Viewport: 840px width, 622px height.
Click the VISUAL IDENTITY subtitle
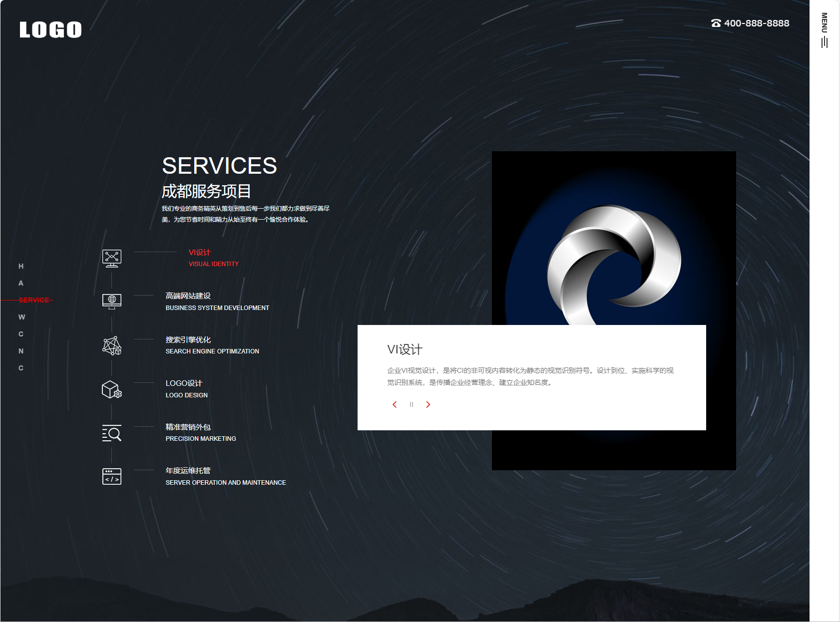pos(214,264)
